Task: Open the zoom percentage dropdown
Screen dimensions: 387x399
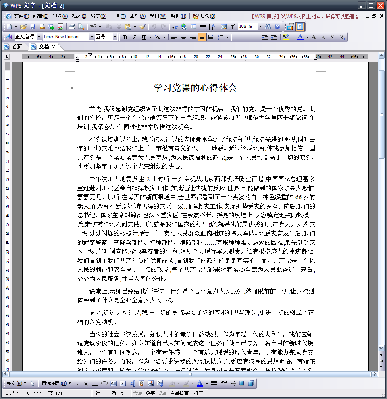Action: coord(261,27)
